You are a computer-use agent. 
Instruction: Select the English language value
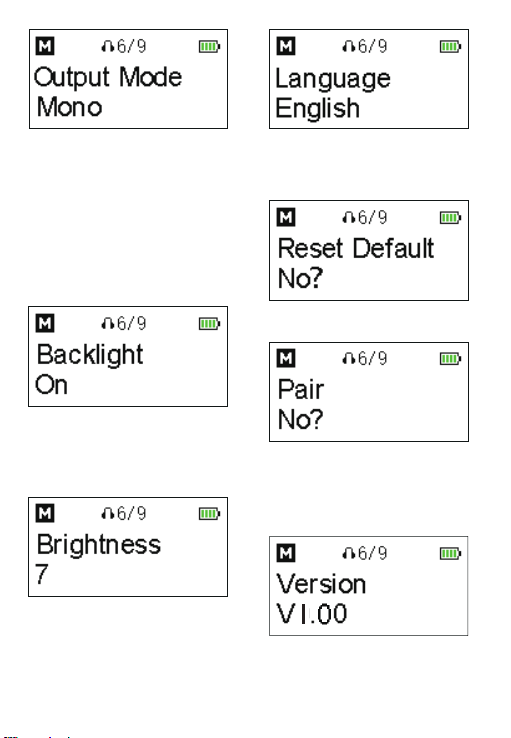318,109
